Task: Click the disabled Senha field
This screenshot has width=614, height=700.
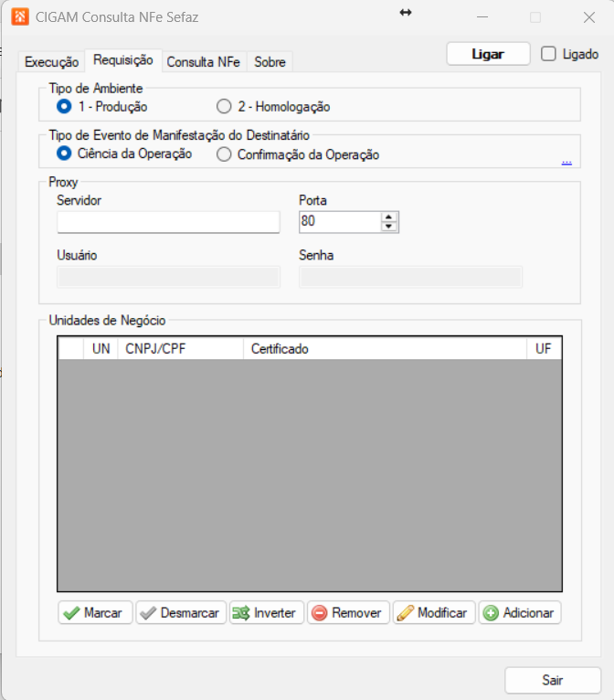Action: coord(410,277)
